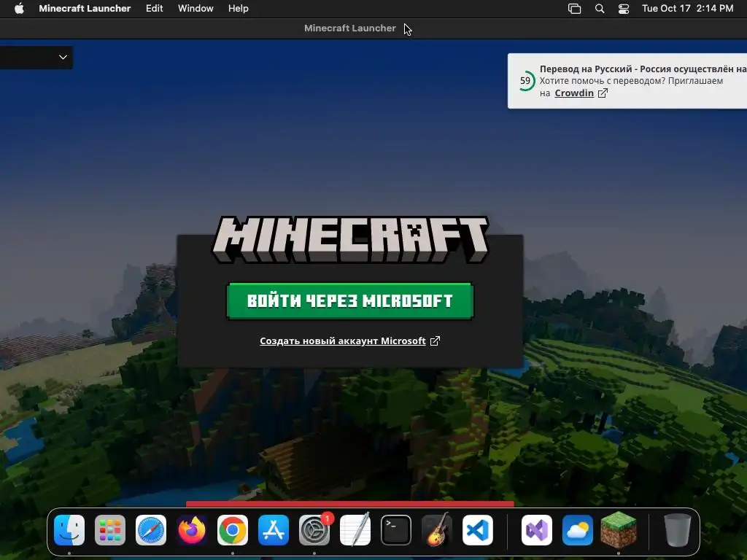Screen dimensions: 747x560
Task: Click the date and time in menu bar
Action: click(687, 9)
